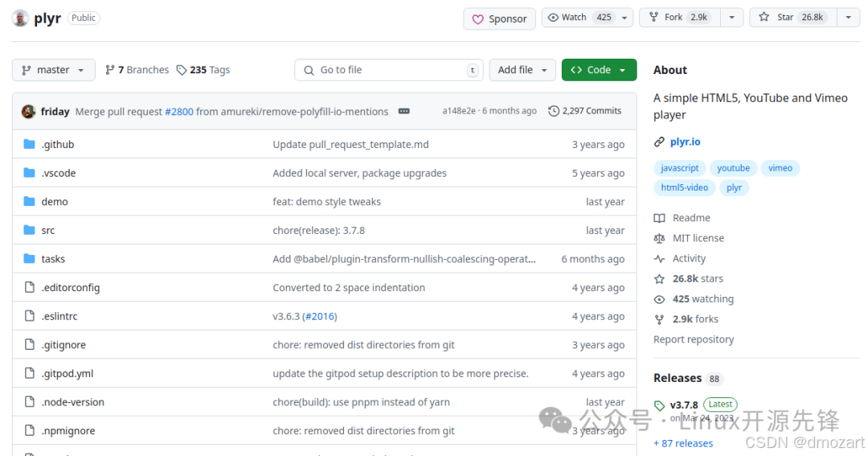Click the .node-version file icon
The width and height of the screenshot is (868, 456).
[x=30, y=401]
